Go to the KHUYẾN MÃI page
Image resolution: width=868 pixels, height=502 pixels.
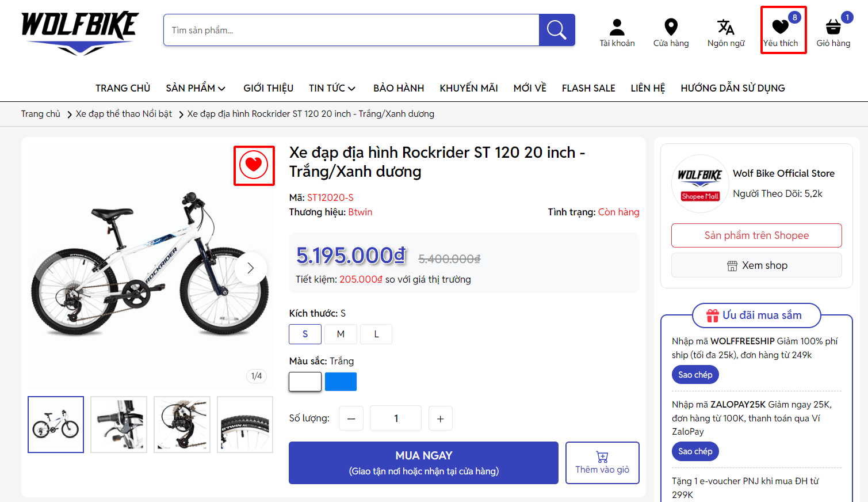[468, 88]
